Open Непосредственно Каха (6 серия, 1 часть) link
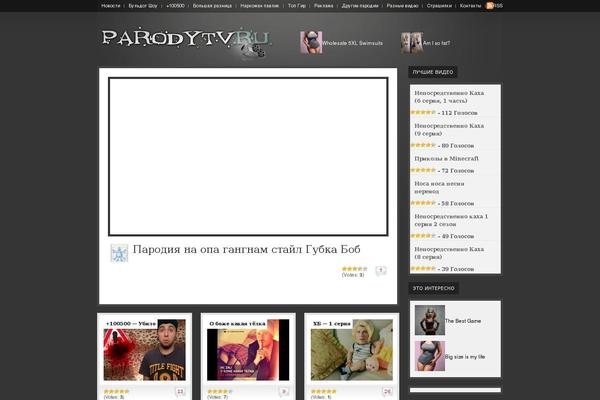 [x=449, y=97]
